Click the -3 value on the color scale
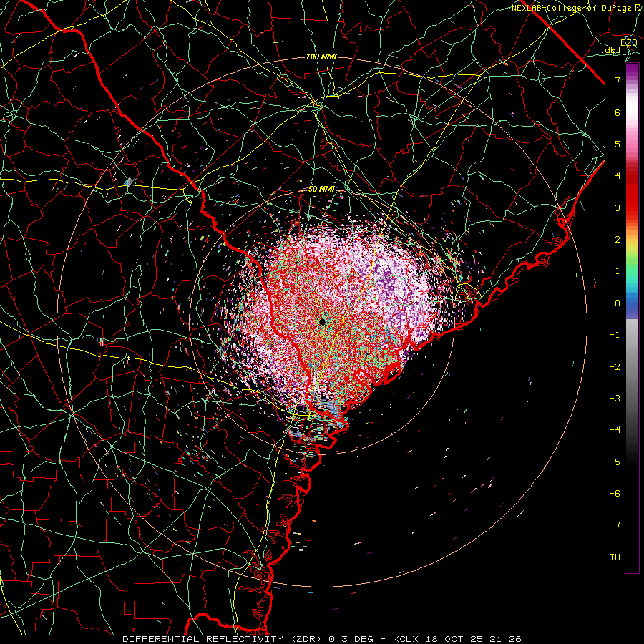 pyautogui.click(x=615, y=399)
